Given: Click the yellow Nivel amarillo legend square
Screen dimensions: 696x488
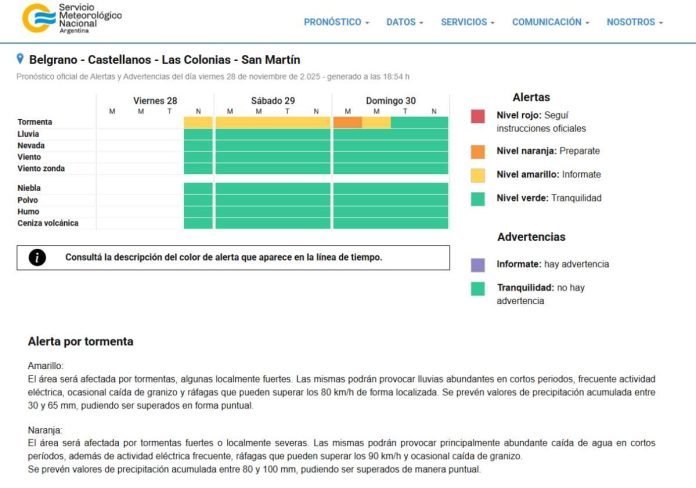Looking at the screenshot, I should tap(478, 175).
